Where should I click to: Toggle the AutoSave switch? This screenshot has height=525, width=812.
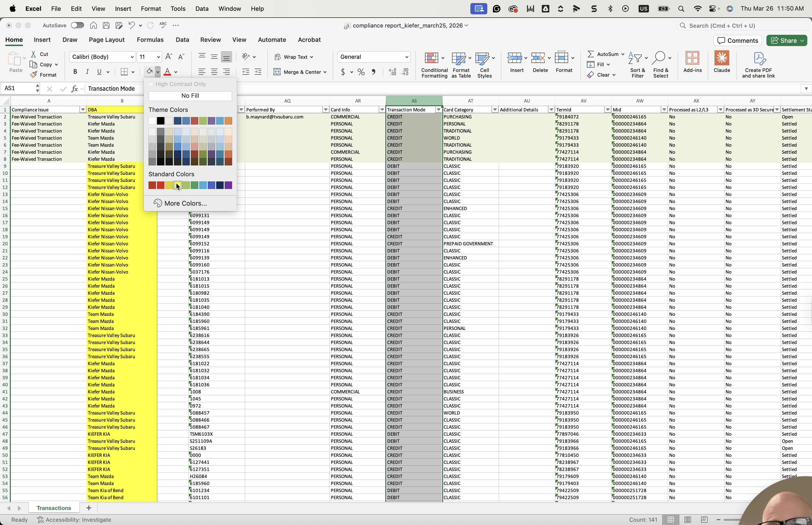tap(77, 25)
